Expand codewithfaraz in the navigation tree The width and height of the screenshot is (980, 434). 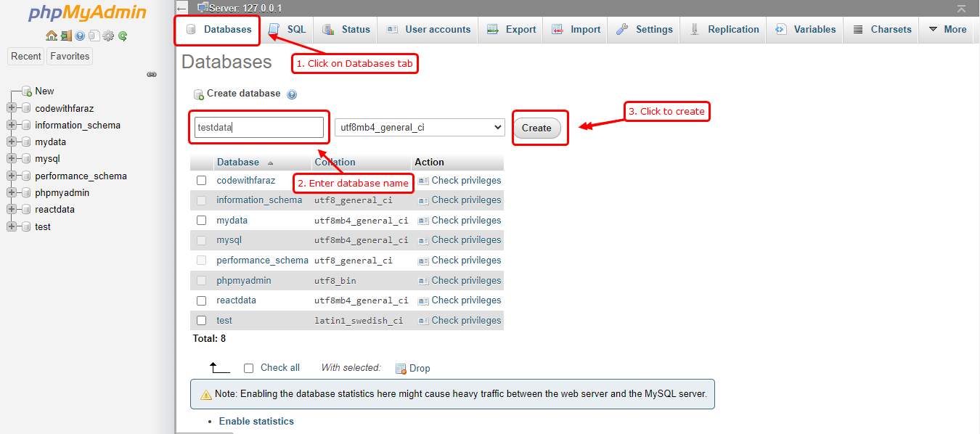[11, 108]
